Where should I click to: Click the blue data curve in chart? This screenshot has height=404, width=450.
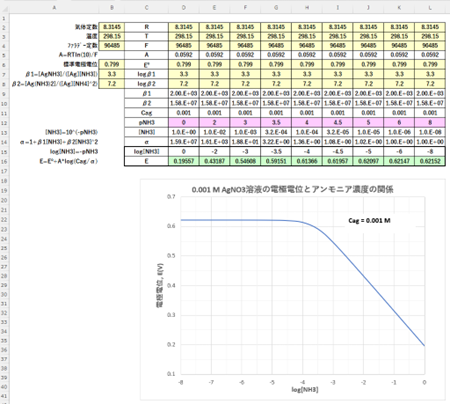pos(363,276)
